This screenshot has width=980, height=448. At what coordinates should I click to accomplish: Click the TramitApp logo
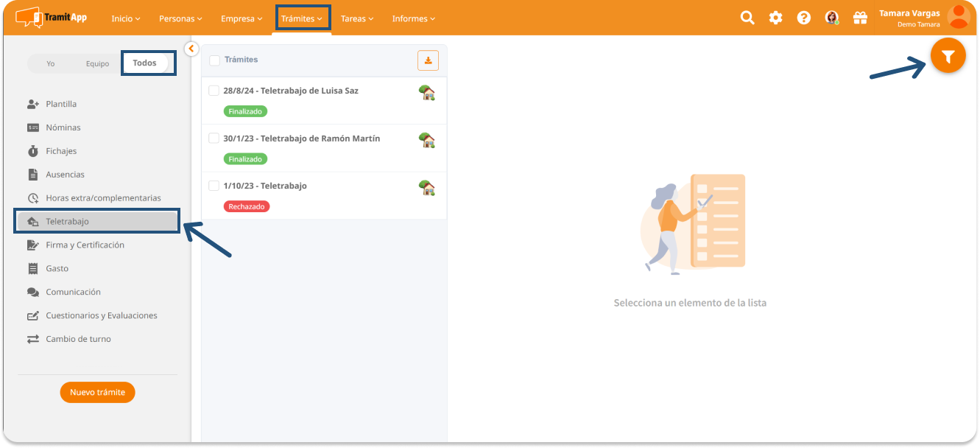[x=52, y=18]
